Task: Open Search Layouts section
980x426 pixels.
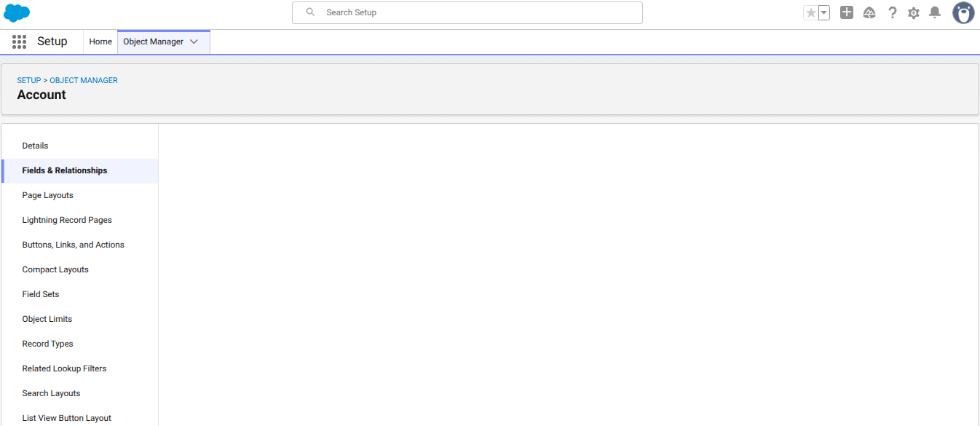Action: pos(80,393)
